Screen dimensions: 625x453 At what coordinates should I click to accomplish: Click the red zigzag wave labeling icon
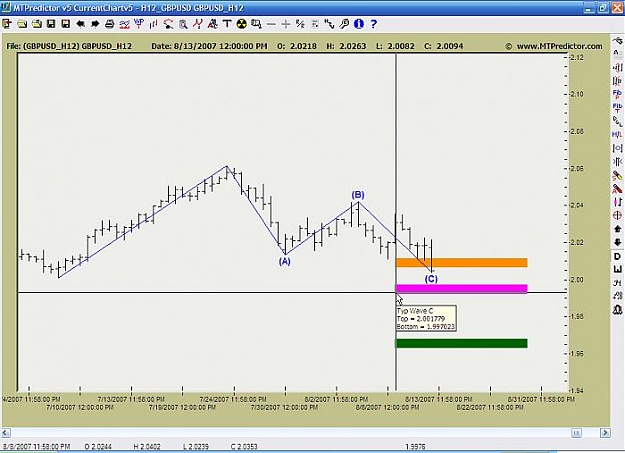pos(197,24)
